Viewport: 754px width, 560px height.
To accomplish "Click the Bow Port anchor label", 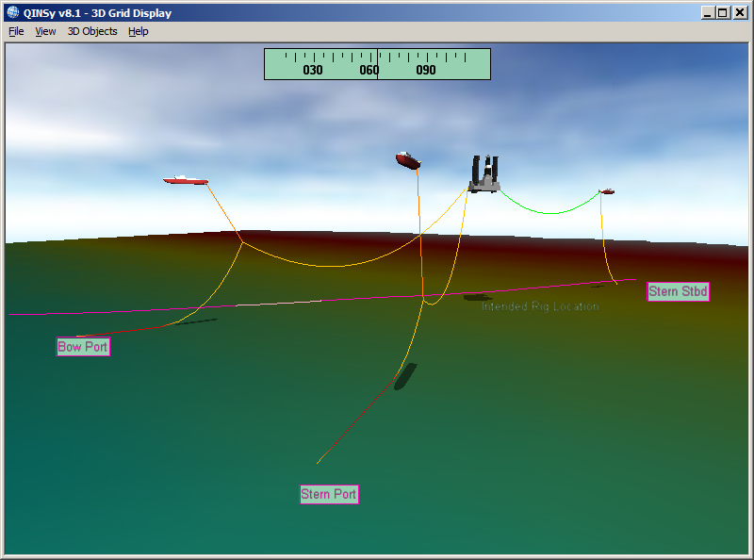I will [x=83, y=347].
